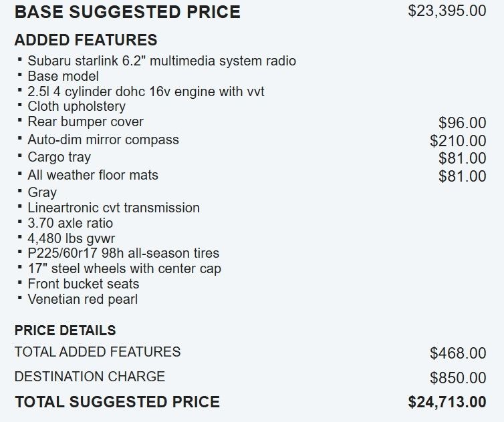Select the Subaru starlink multimedia system line
Image resolution: width=504 pixels, height=422 pixels.
(x=161, y=61)
